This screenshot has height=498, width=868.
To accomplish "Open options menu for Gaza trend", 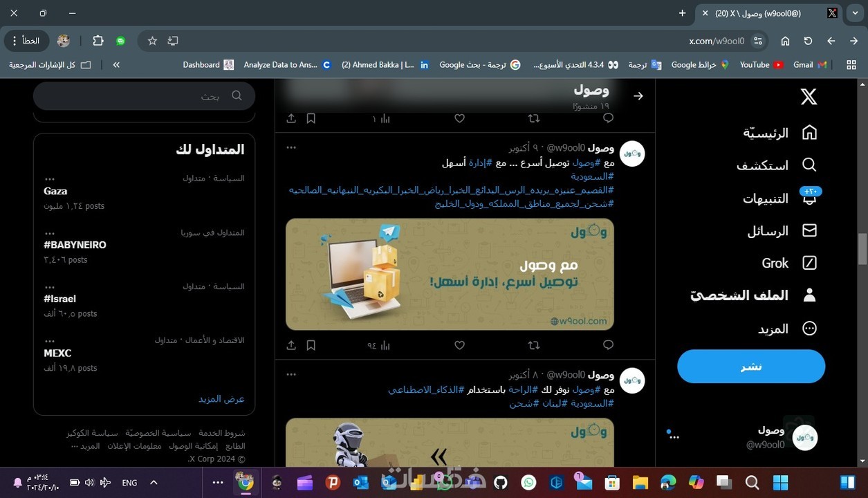I will [50, 179].
